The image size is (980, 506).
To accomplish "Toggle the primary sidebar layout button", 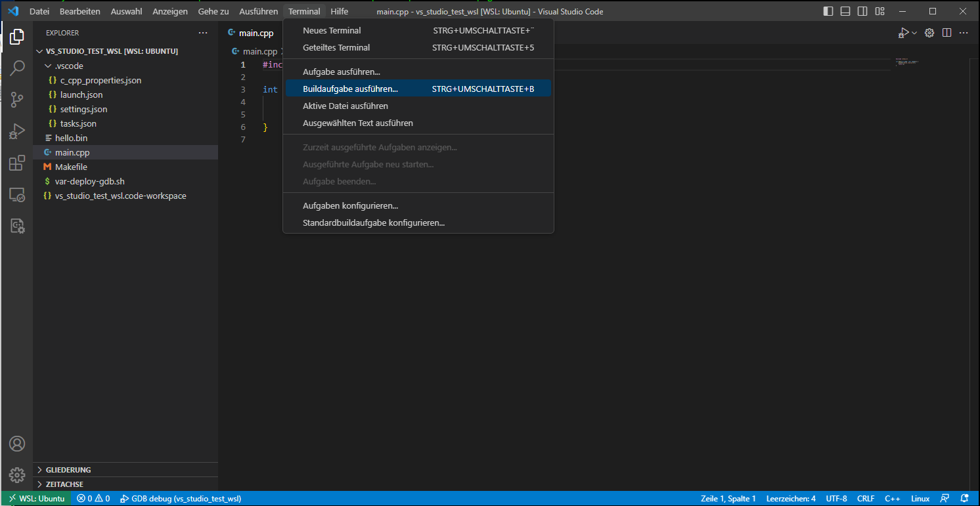I will tap(828, 12).
